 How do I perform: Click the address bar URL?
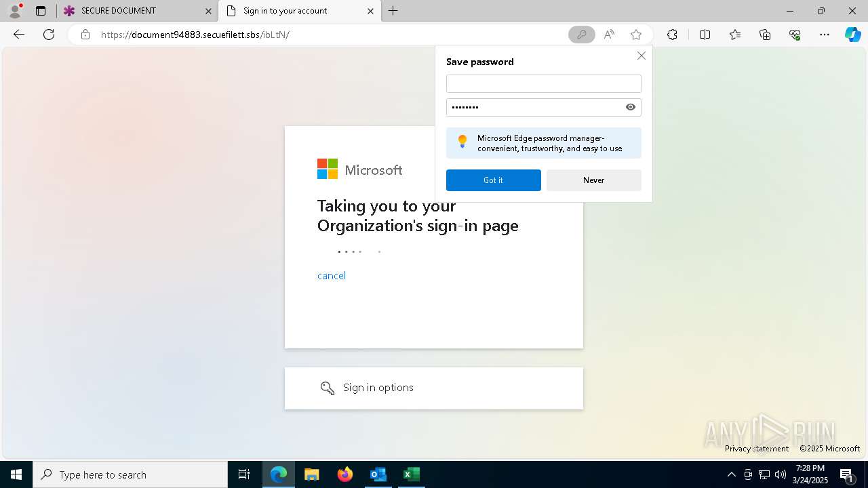[x=195, y=35]
